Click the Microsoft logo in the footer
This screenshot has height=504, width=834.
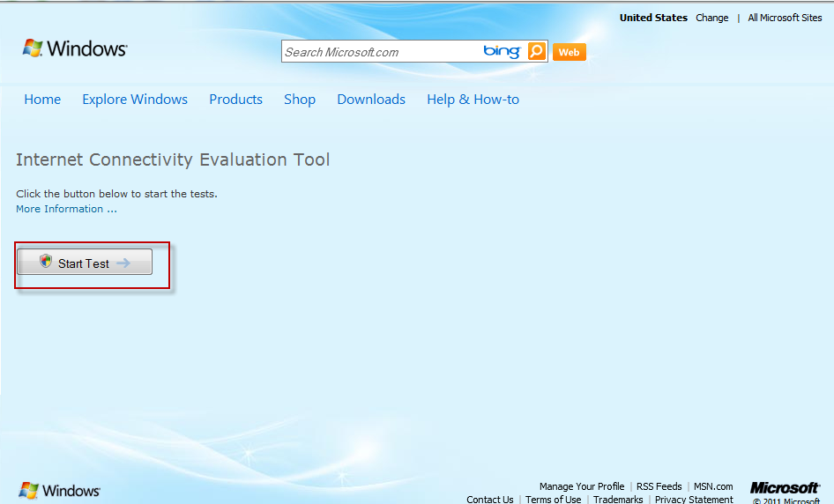tap(785, 487)
